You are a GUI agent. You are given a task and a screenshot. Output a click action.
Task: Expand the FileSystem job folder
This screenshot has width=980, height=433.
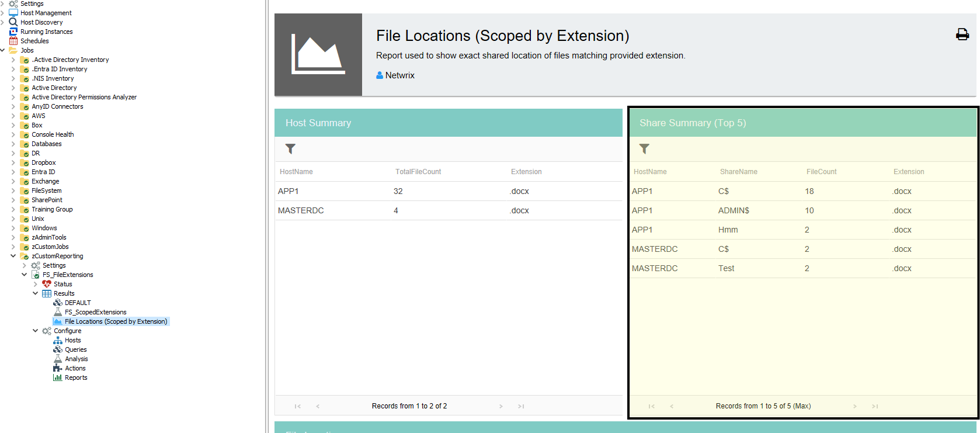(x=13, y=190)
